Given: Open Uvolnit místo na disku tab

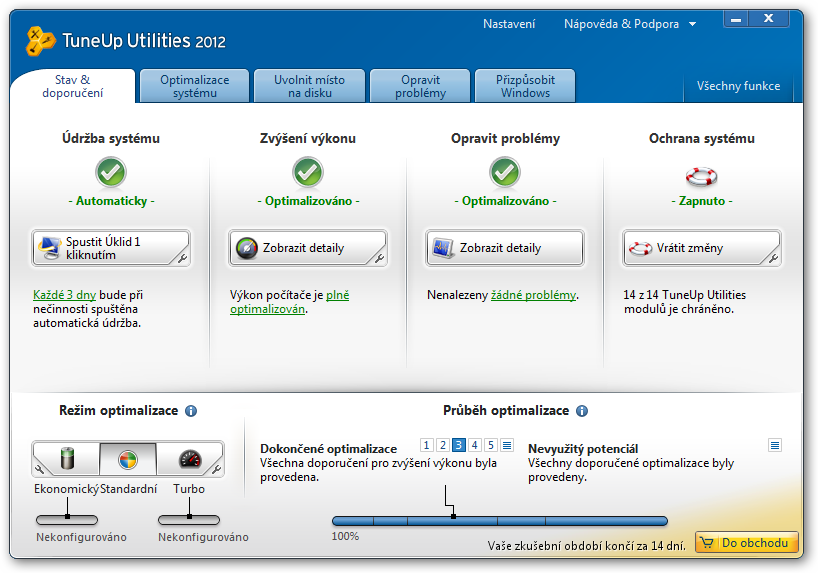Looking at the screenshot, I should click(x=309, y=86).
